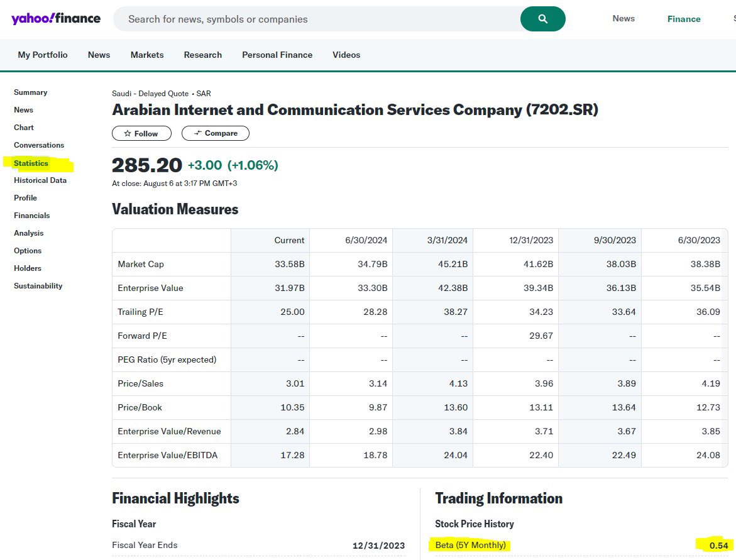The width and height of the screenshot is (736, 560).
Task: Click the Enterprise Value/Revenue row label
Action: (170, 431)
